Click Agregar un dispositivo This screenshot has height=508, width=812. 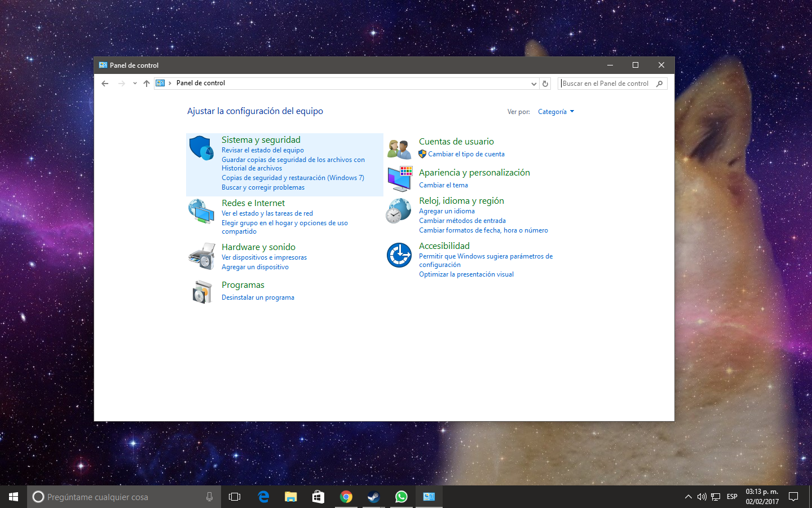[x=255, y=267]
